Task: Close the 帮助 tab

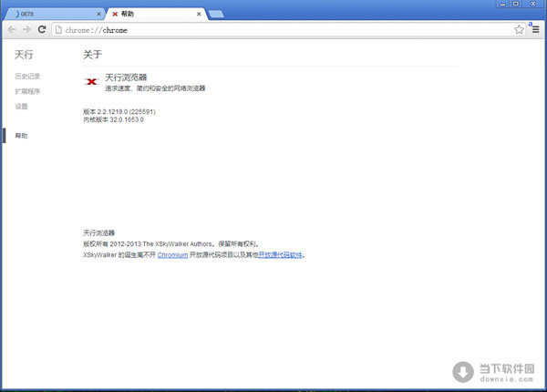Action: click(199, 14)
